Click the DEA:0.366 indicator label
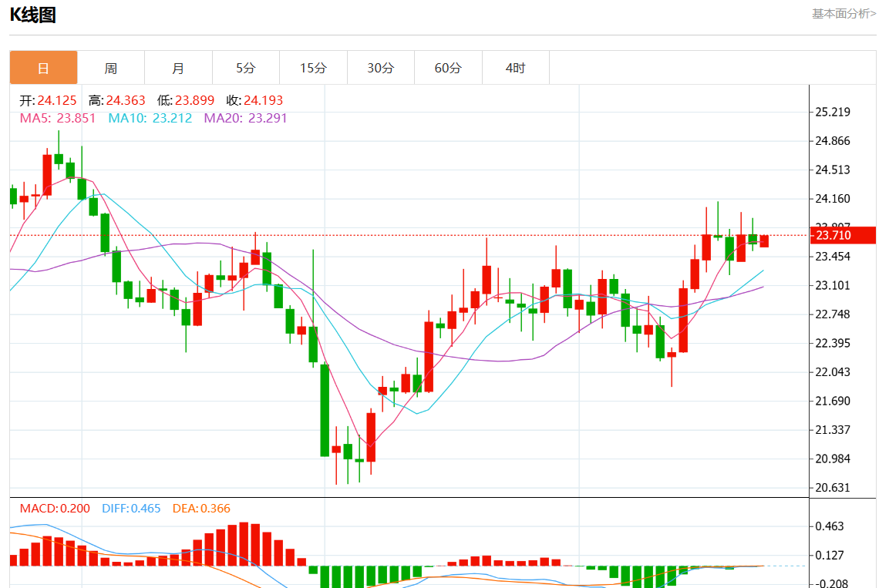889x588 pixels. (201, 508)
